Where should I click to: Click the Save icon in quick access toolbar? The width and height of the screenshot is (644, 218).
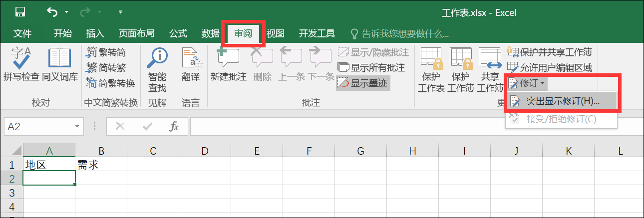click(20, 11)
